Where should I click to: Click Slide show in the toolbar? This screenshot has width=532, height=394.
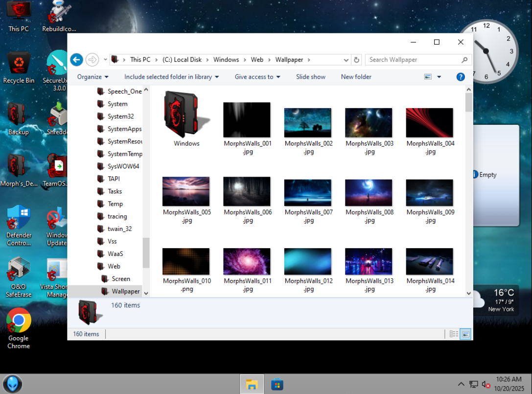click(310, 77)
